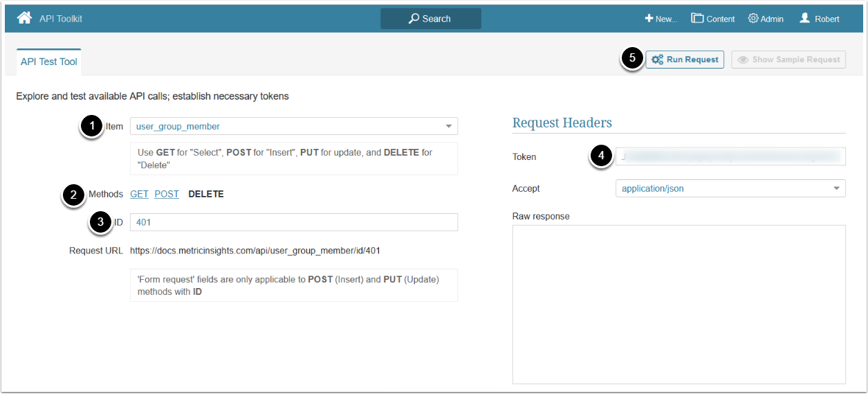Focus the ID input field

click(x=294, y=222)
